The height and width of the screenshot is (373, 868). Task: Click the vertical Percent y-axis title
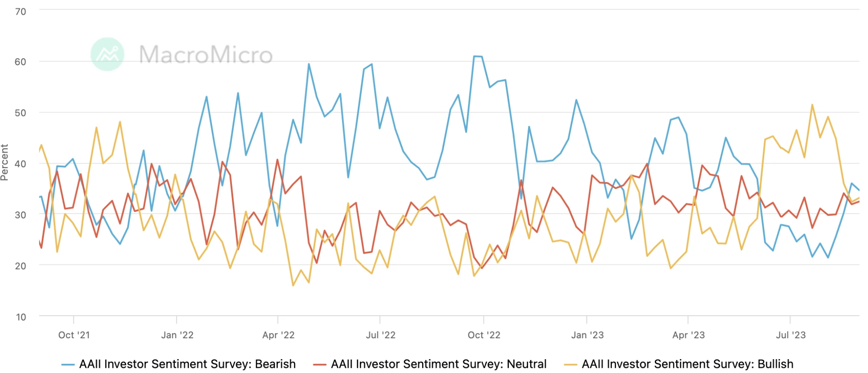pos(5,162)
